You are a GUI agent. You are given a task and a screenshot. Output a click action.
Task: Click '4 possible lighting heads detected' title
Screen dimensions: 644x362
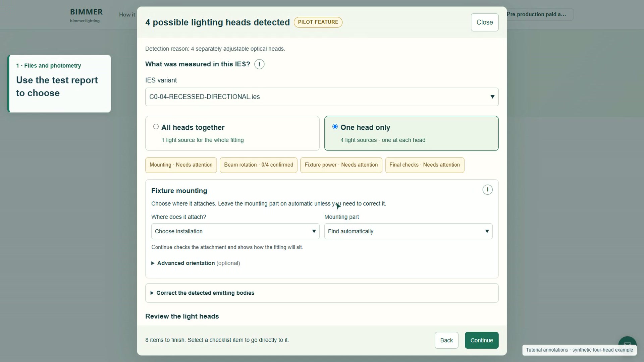pyautogui.click(x=217, y=22)
